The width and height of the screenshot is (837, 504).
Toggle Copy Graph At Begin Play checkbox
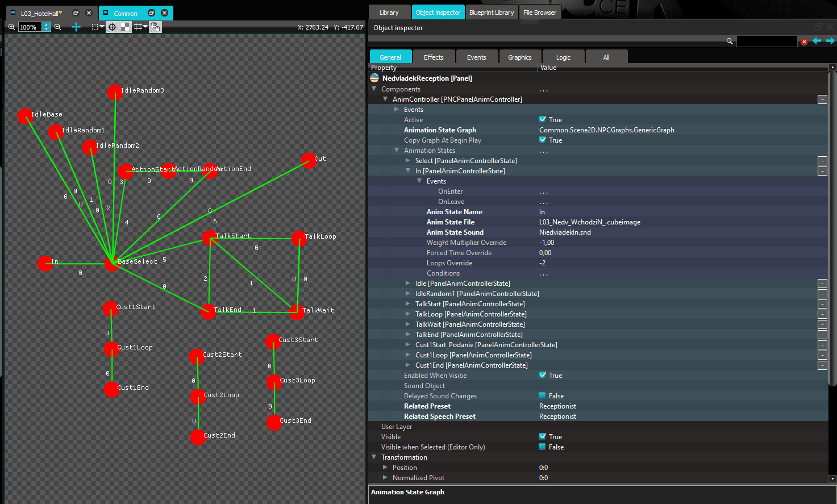543,140
